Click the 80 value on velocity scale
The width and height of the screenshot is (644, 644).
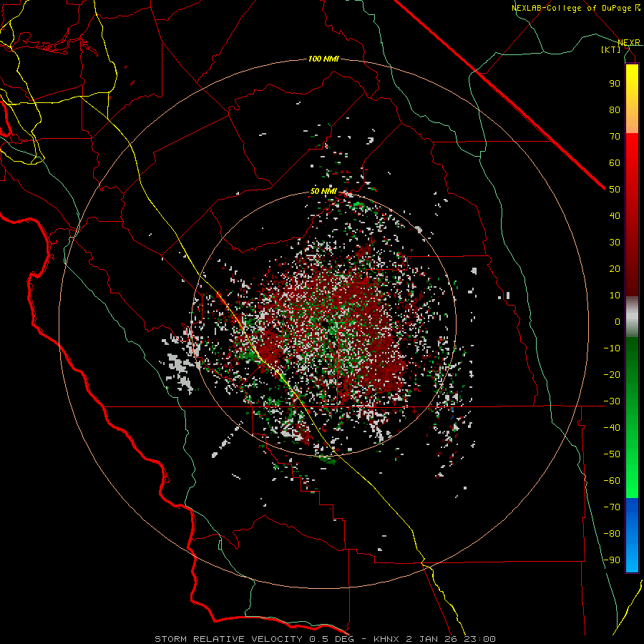[x=615, y=110]
